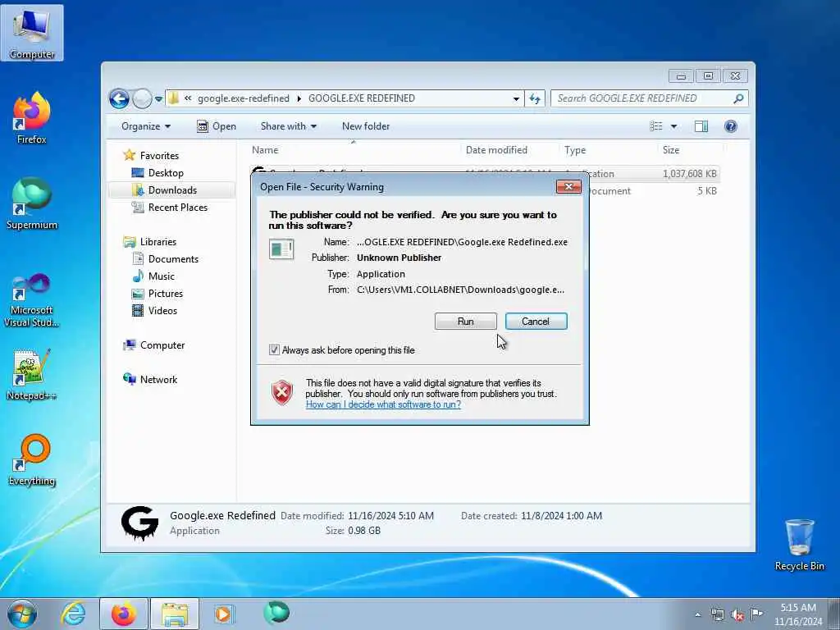Open the Computer desktop icon
Viewport: 840px width, 630px height.
tap(32, 33)
